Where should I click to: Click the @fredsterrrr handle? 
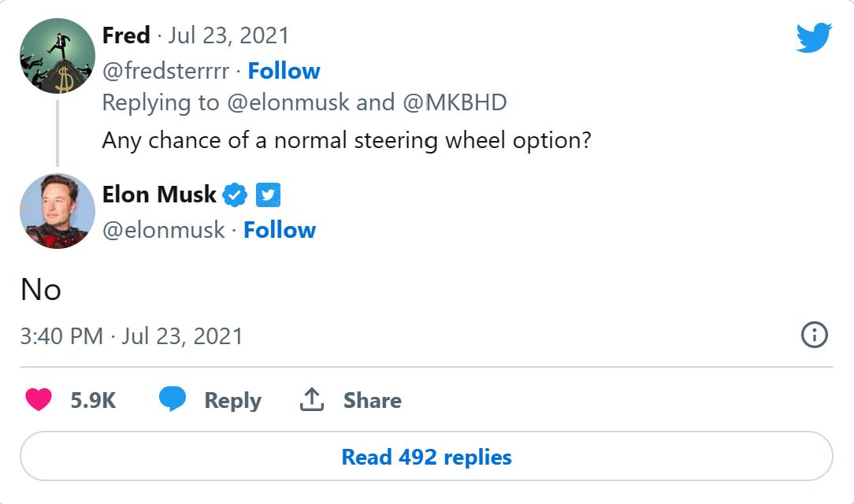[x=165, y=71]
